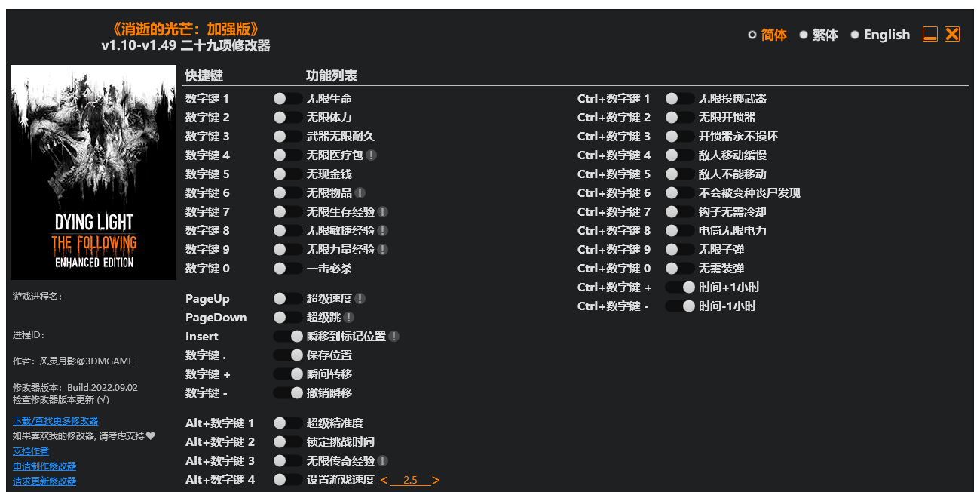
Task: Enable 无限金钱 toggle
Action: click(287, 174)
